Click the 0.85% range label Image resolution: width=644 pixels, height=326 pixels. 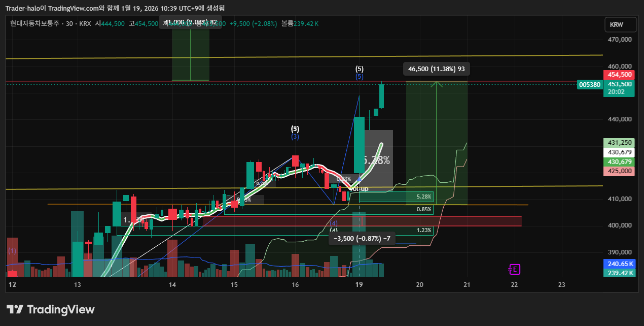424,209
